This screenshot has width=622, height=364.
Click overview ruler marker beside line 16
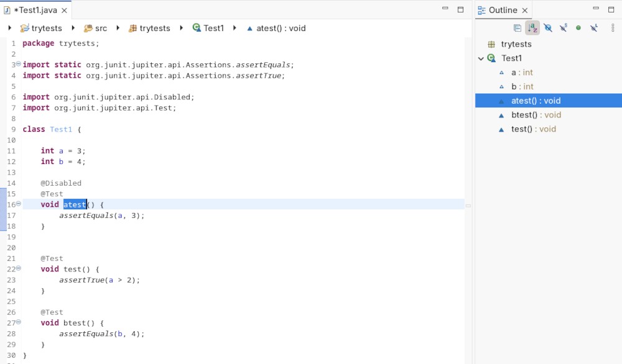(468, 206)
